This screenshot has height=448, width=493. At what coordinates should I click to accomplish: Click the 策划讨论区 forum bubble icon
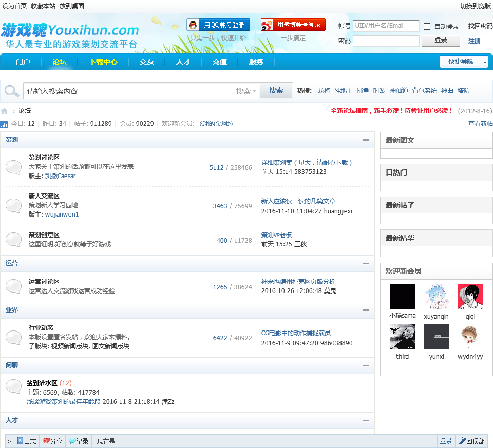14,167
